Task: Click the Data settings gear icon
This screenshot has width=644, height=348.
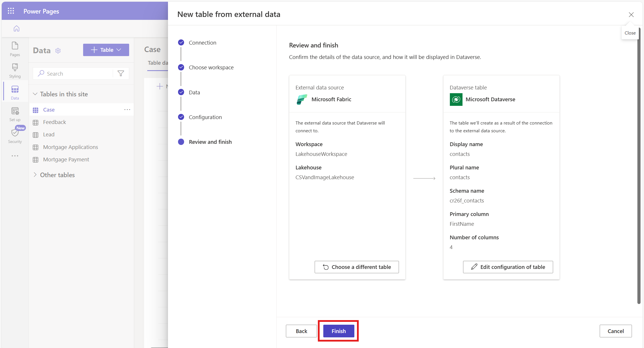Action: coord(58,51)
